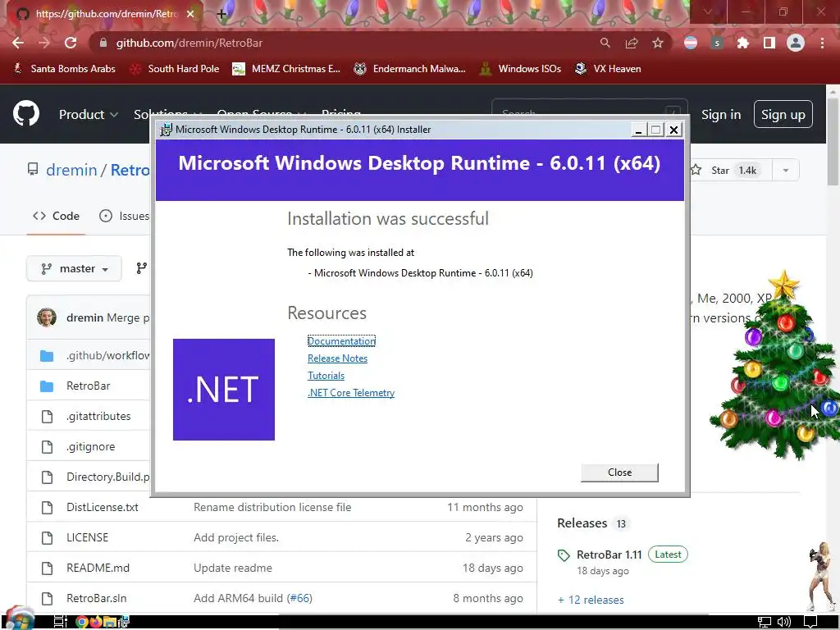Screen dimensions: 840x630
Task: Open the South Hard Pole bookmark
Action: pyautogui.click(x=176, y=69)
